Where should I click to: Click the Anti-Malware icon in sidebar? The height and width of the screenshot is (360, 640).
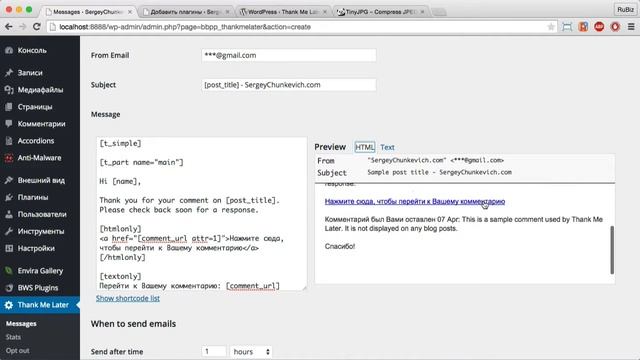[x=9, y=158]
